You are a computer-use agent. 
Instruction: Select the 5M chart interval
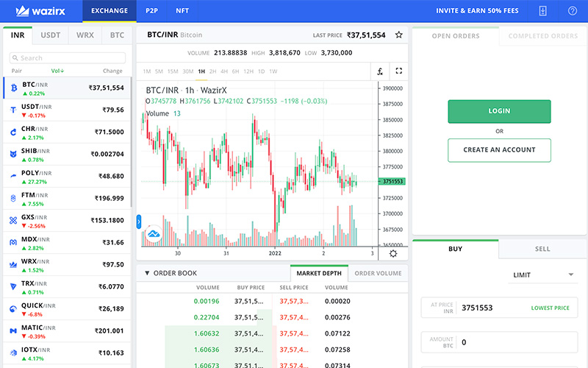pos(159,71)
